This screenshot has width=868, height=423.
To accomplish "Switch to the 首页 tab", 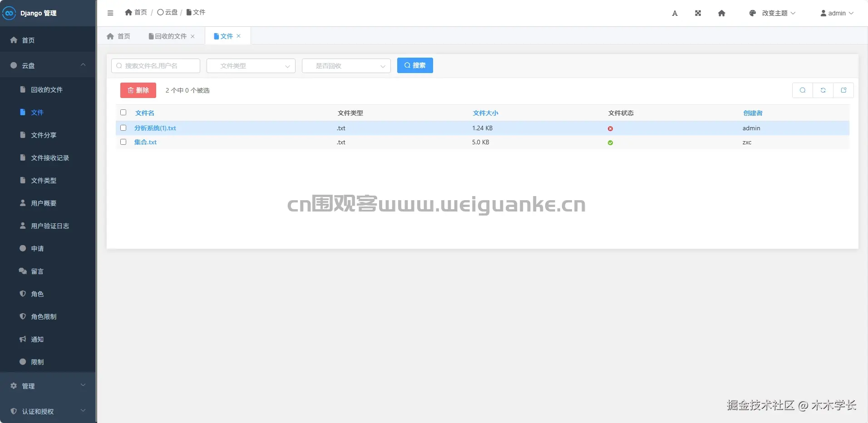I will 118,36.
